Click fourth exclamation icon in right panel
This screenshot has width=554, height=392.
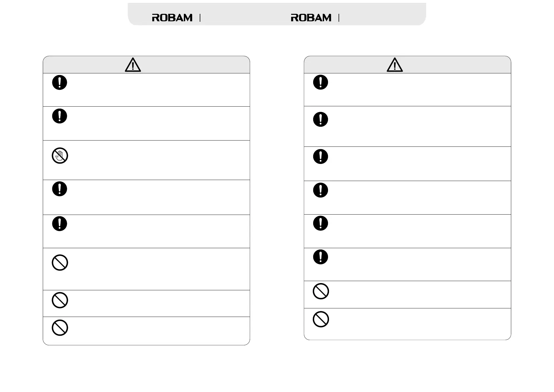(x=320, y=190)
